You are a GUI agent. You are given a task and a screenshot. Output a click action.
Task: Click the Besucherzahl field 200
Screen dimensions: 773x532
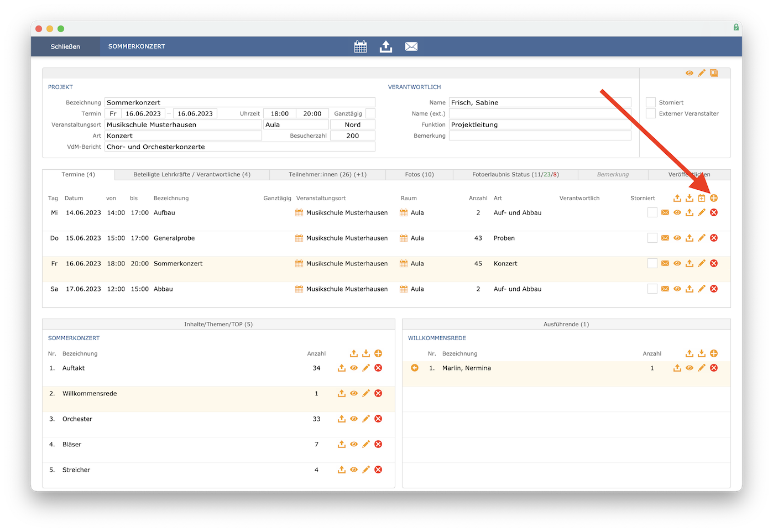coord(353,135)
